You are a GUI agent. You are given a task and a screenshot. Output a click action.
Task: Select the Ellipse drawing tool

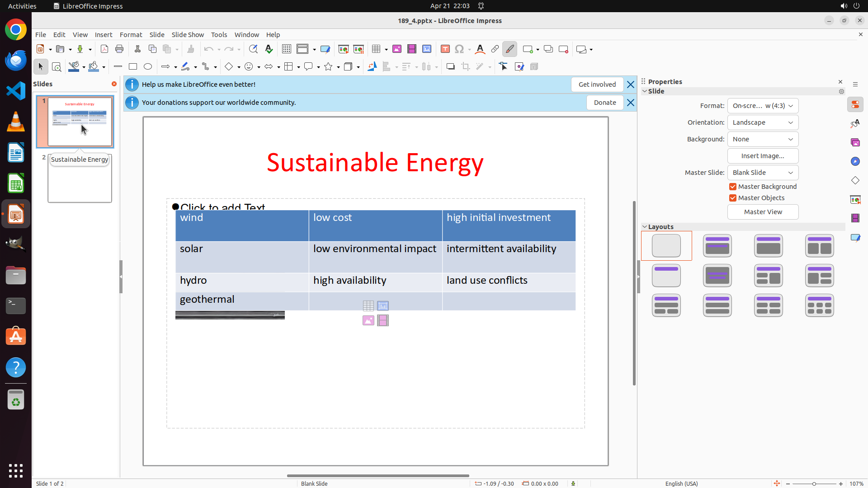point(148,67)
